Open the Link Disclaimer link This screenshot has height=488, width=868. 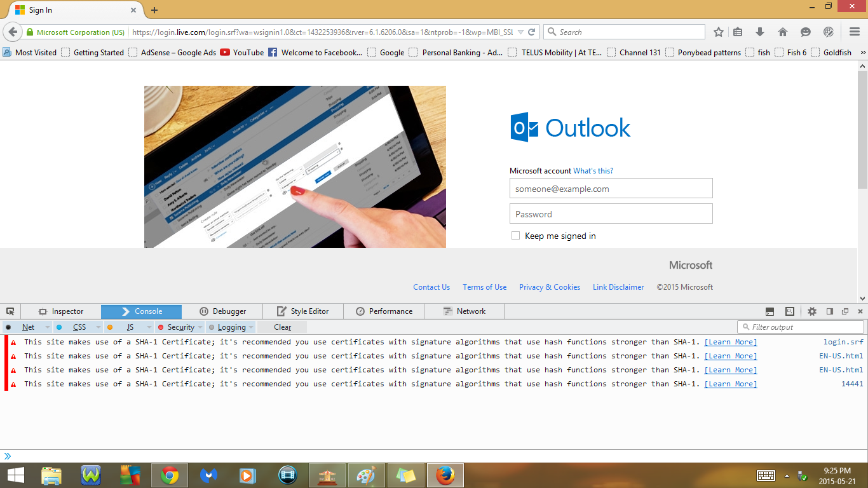point(618,287)
